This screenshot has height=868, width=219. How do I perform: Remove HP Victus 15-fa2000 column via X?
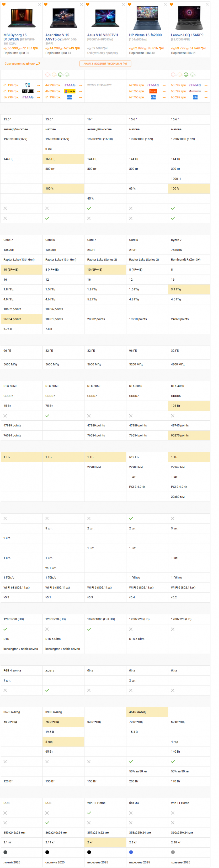click(165, 5)
